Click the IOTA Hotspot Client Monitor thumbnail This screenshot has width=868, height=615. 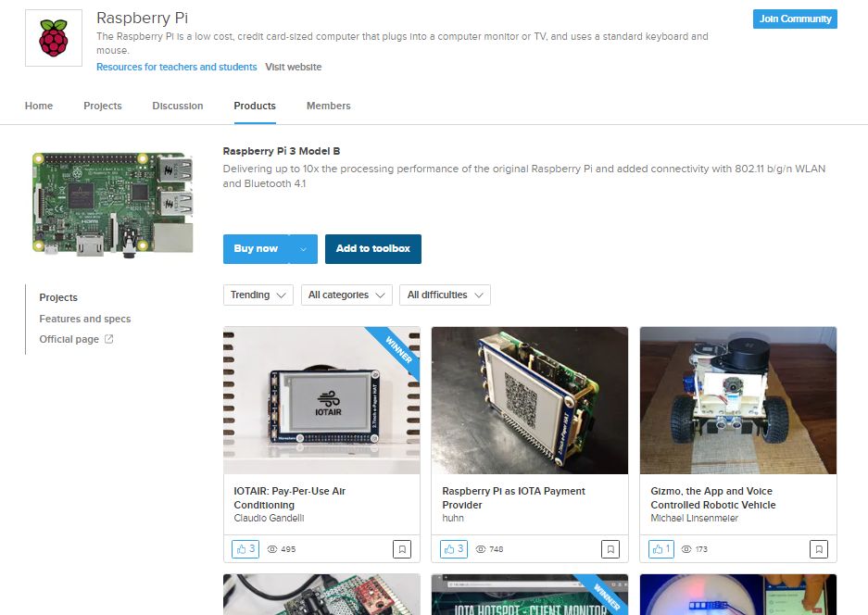[530, 595]
